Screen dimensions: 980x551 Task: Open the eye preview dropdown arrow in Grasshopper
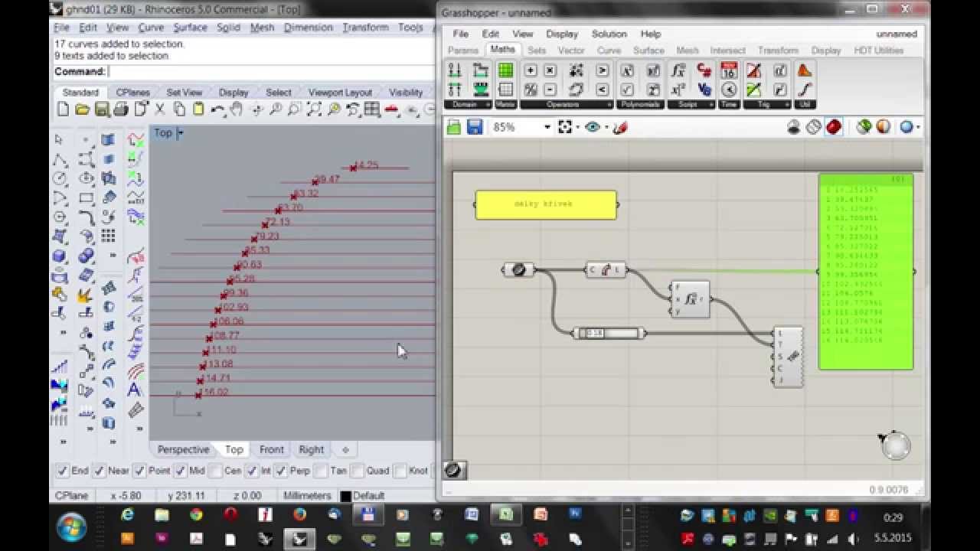(x=606, y=128)
